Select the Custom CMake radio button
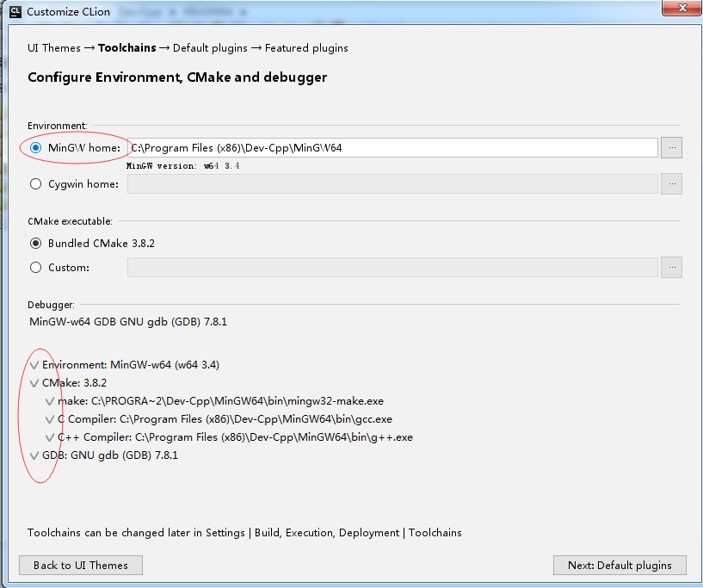Viewport: 703px width, 588px height. tap(35, 268)
